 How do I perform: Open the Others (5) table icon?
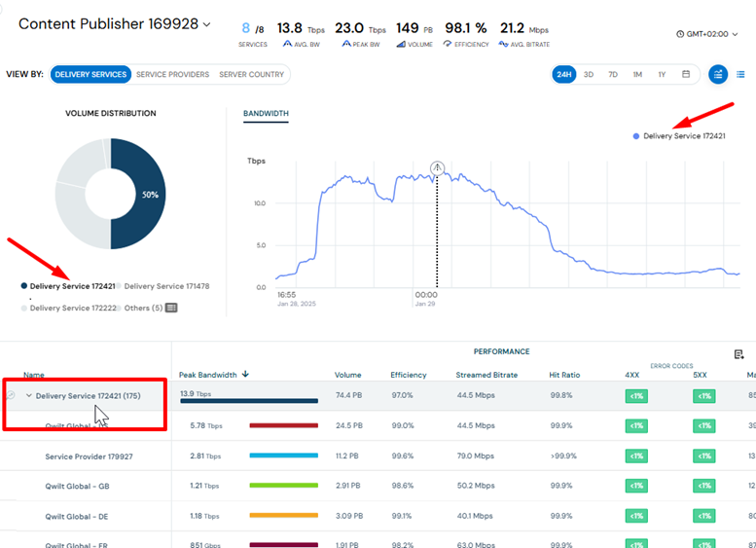(x=171, y=308)
